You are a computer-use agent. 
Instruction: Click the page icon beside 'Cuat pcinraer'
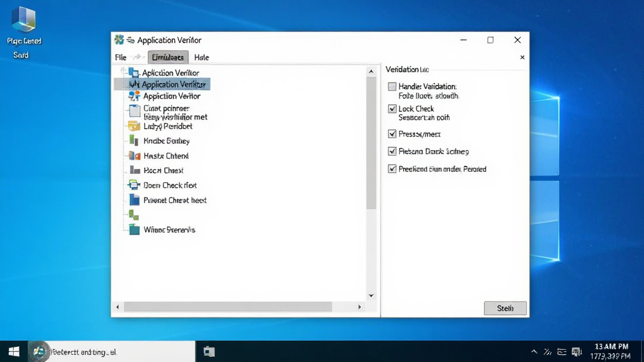tap(135, 111)
